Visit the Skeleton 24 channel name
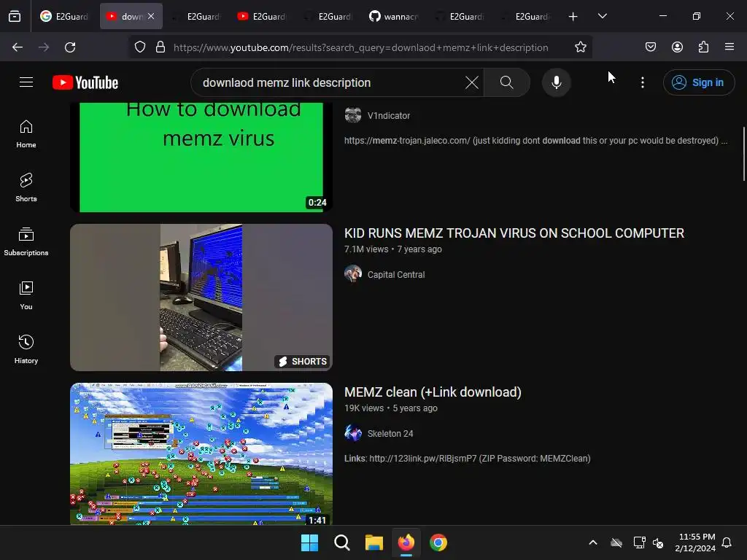 click(x=390, y=434)
